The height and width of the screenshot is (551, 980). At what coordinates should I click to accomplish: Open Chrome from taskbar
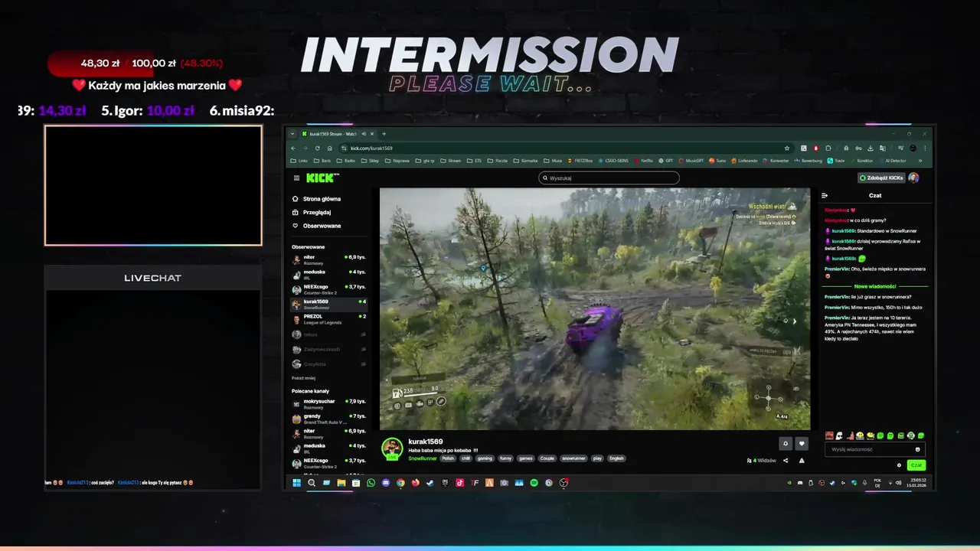coord(400,483)
